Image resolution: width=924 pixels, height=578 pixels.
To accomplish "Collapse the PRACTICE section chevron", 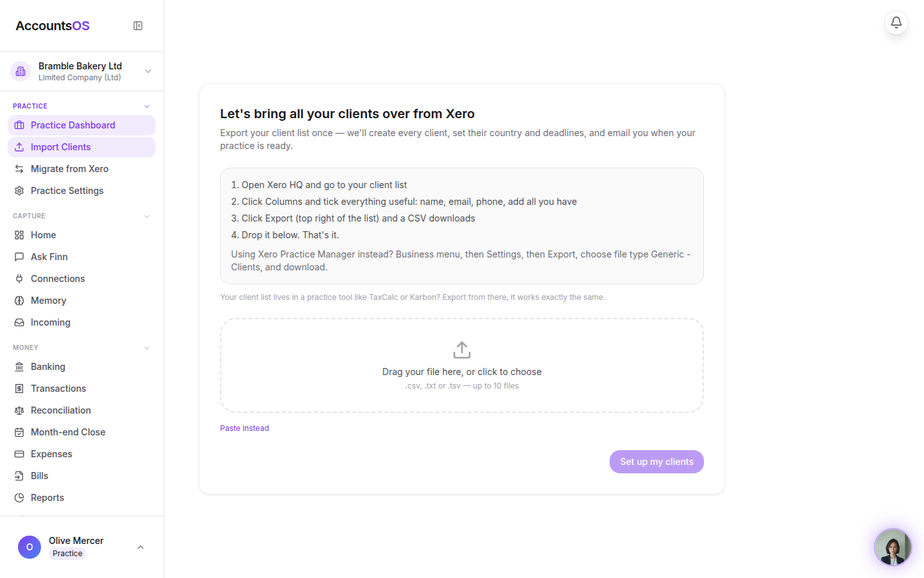I will 147,107.
